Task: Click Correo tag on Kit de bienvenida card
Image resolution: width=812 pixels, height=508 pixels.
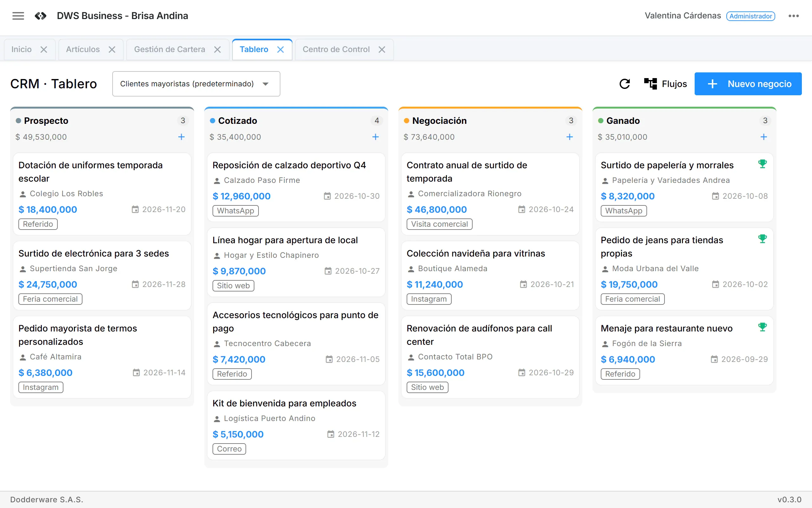Action: tap(229, 449)
